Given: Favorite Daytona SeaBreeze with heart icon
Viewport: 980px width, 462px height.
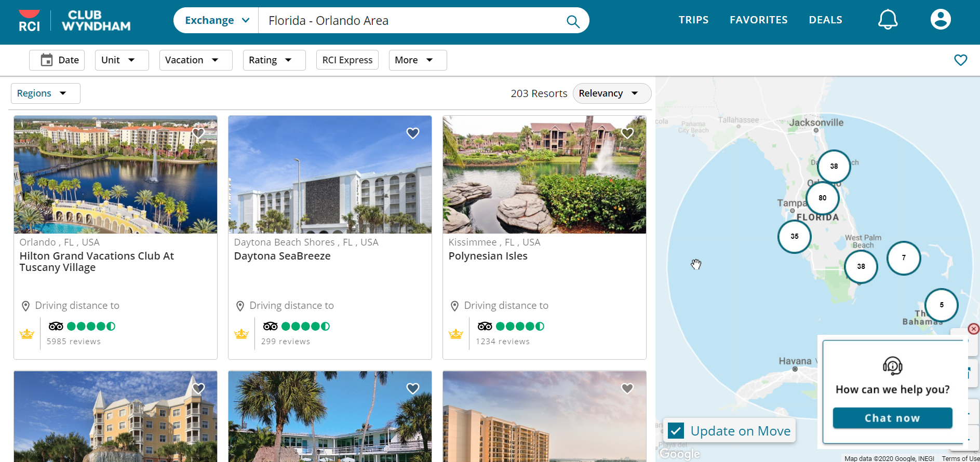Looking at the screenshot, I should [413, 133].
